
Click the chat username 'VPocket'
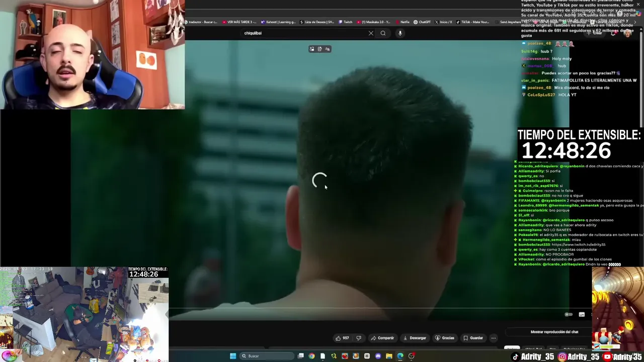(527, 259)
